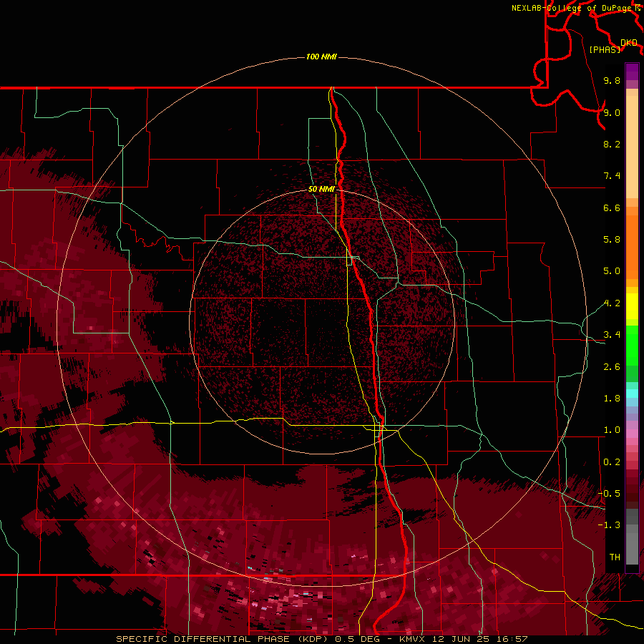Click the "TH" threshold label on scale
This screenshot has height=644, width=644.
615,557
